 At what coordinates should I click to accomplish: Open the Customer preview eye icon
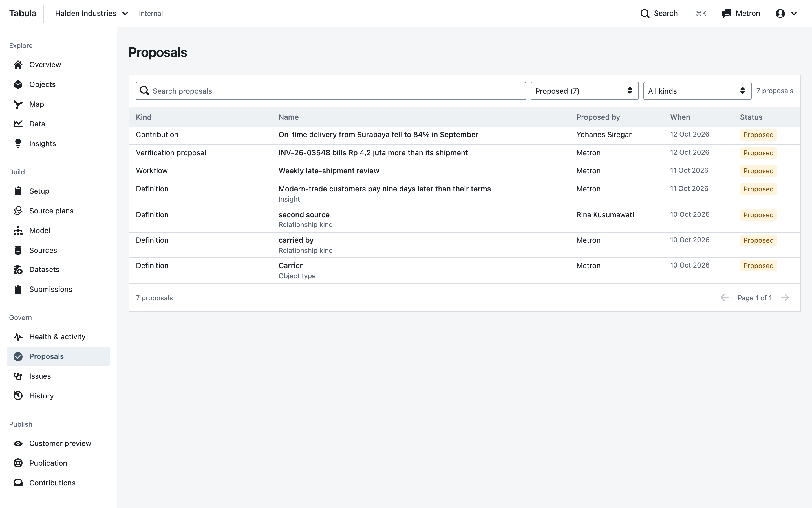pos(18,444)
